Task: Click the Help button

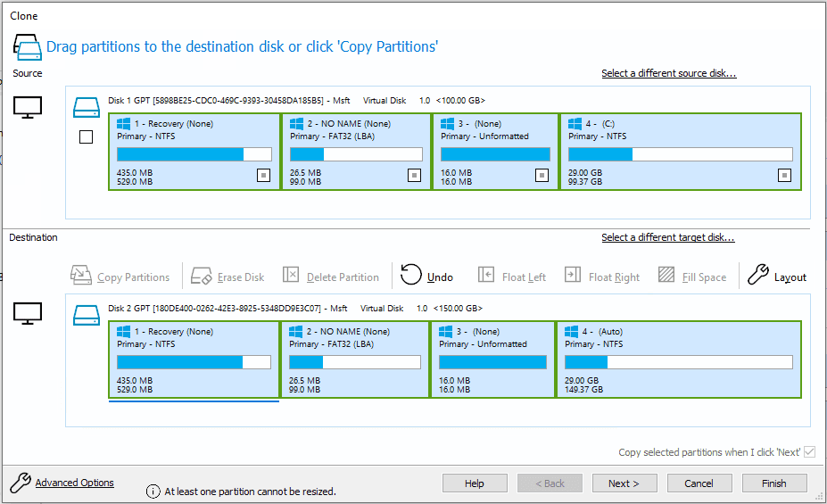Action: [475, 483]
